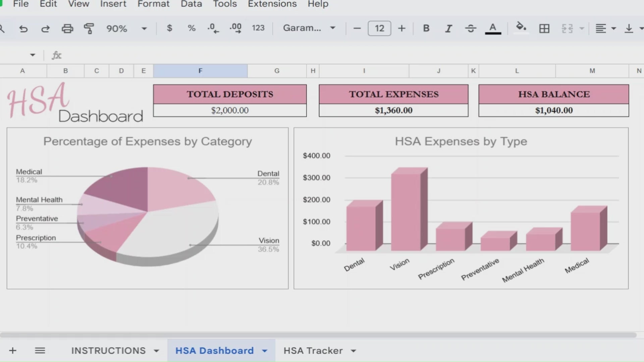This screenshot has width=644, height=362.
Task: Apply currency format
Action: [170, 28]
